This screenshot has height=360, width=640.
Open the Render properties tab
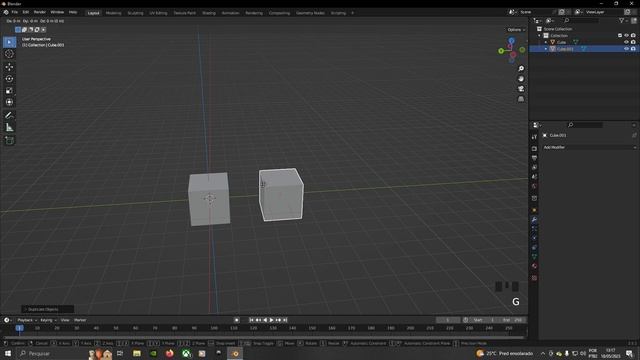[x=534, y=149]
